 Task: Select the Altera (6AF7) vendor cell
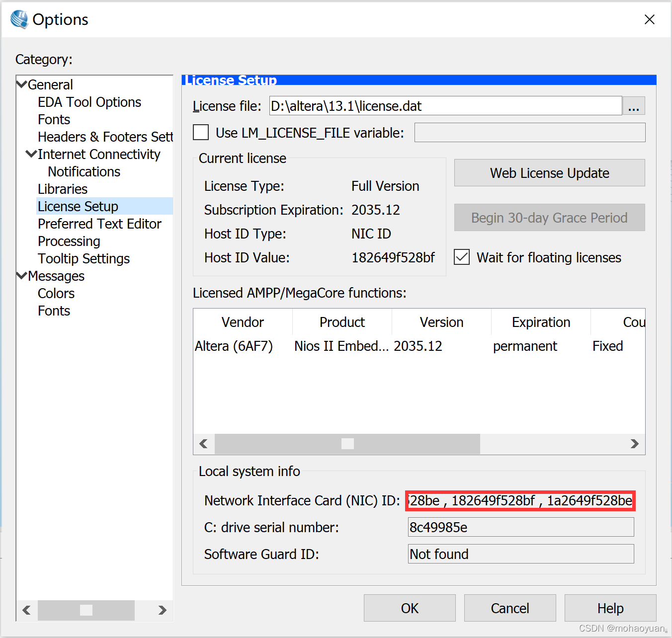[x=234, y=346]
